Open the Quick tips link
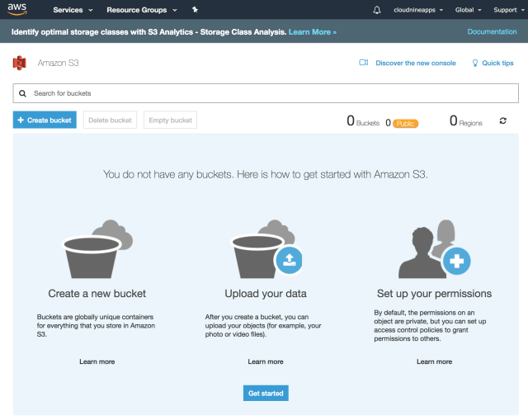Screen dimensions: 528x420 tap(497, 63)
